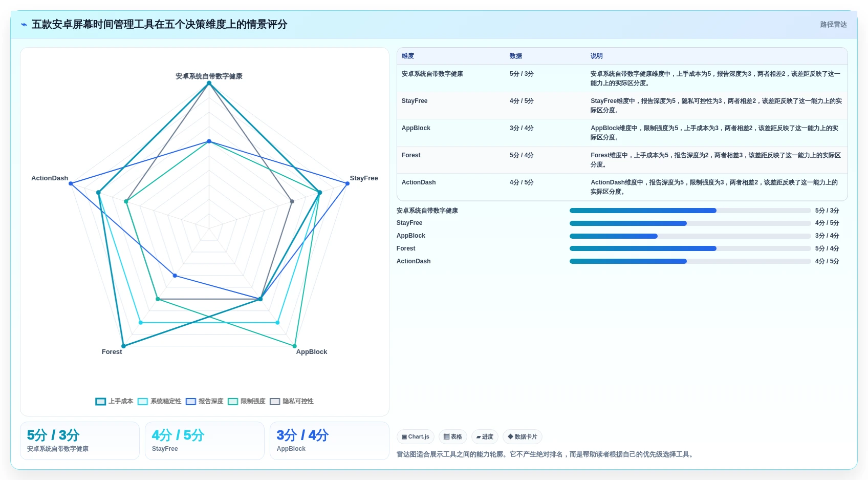Click the lightning icon beside the title
The image size is (868, 480).
(x=24, y=25)
